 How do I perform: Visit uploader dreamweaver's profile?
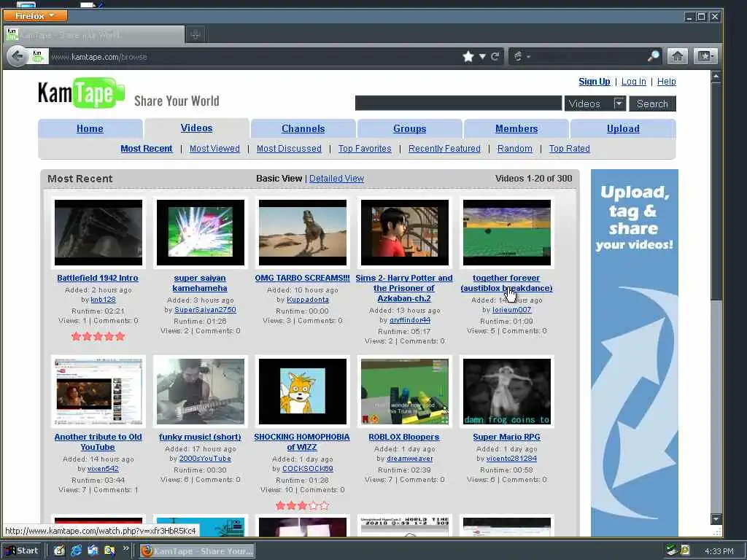point(410,459)
